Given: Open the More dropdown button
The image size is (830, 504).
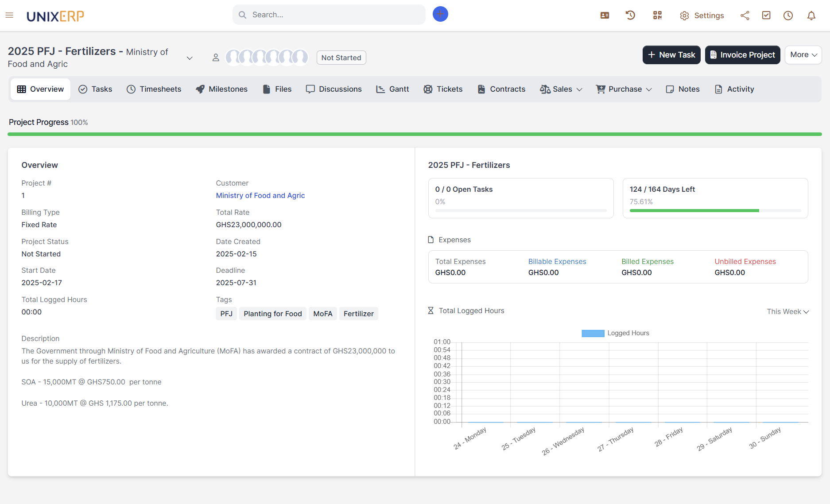Looking at the screenshot, I should point(803,55).
